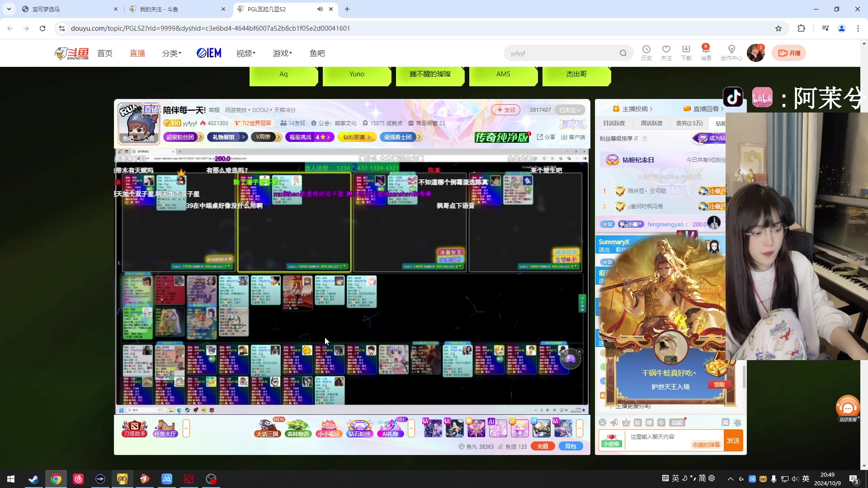The image size is (868, 488).
Task: Switch to the 日活跃度 tab
Action: [613, 123]
